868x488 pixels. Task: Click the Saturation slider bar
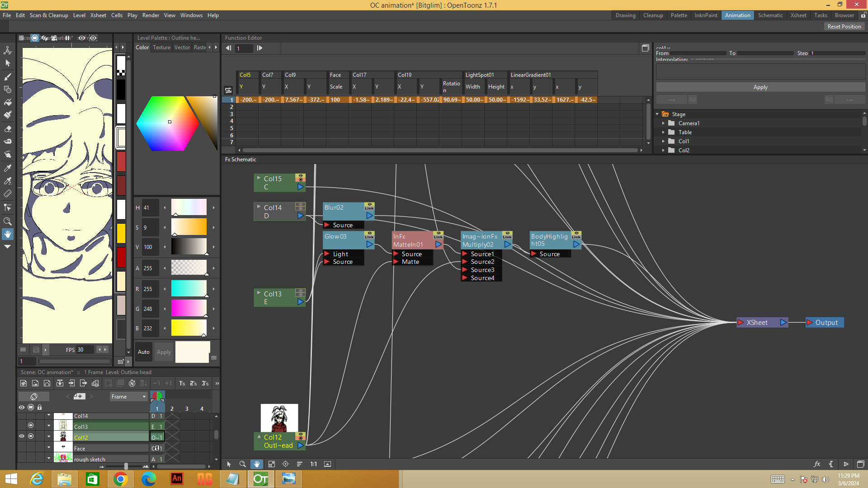pos(189,227)
